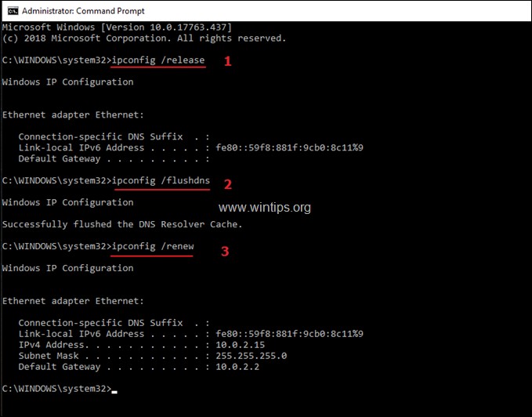
Task: Click the 'ipconfig /flushdns' command text
Action: pos(161,180)
